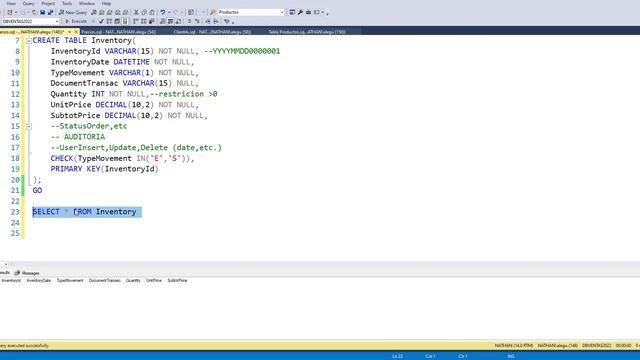Collapse the CREATE TABLE code block
This screenshot has width=640, height=360.
(x=29, y=41)
